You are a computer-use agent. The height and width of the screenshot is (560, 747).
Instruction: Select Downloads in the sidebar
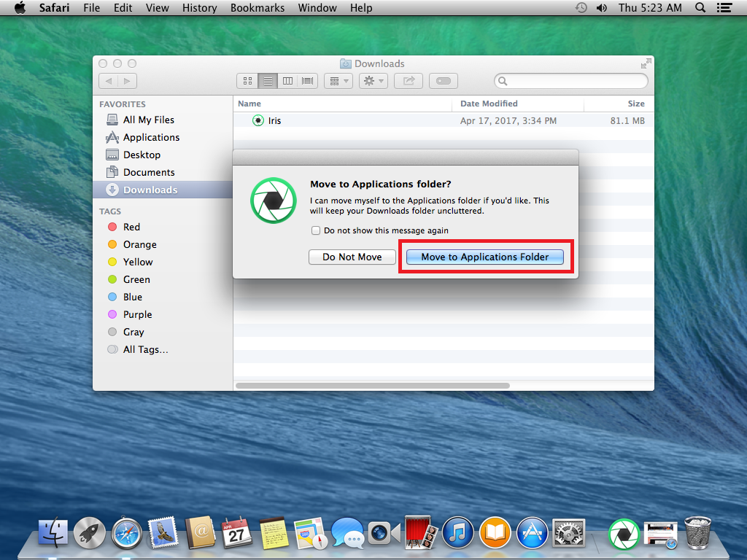(163, 190)
